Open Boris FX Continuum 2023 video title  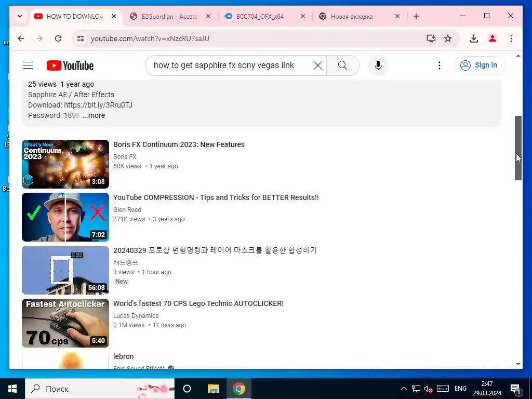point(179,144)
